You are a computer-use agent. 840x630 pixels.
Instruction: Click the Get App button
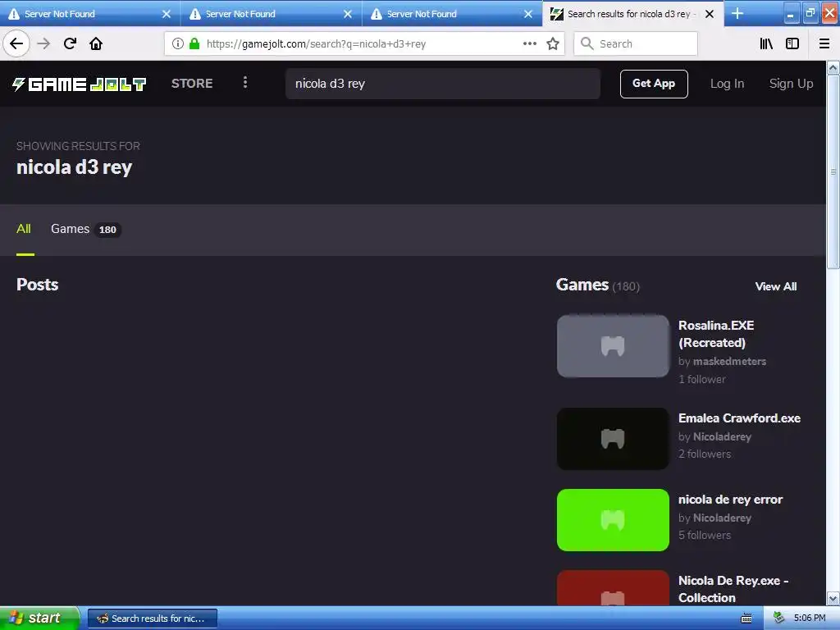point(654,84)
